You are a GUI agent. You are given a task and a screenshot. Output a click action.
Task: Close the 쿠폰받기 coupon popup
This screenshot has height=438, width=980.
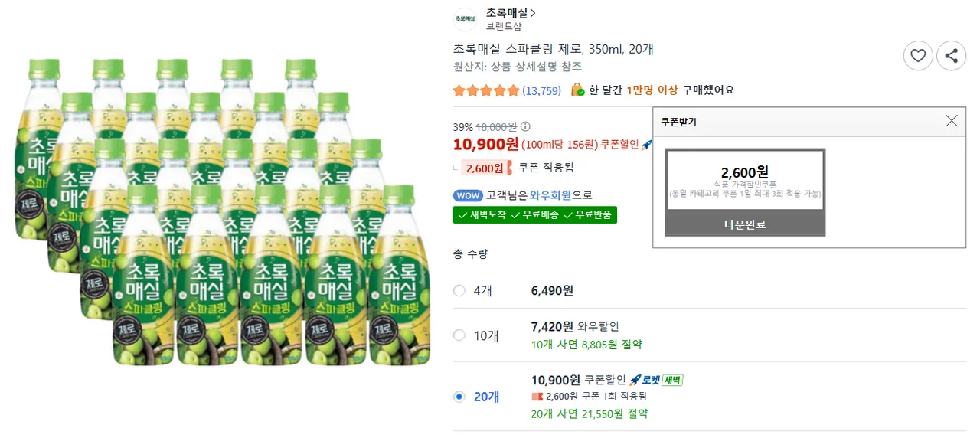click(x=952, y=121)
